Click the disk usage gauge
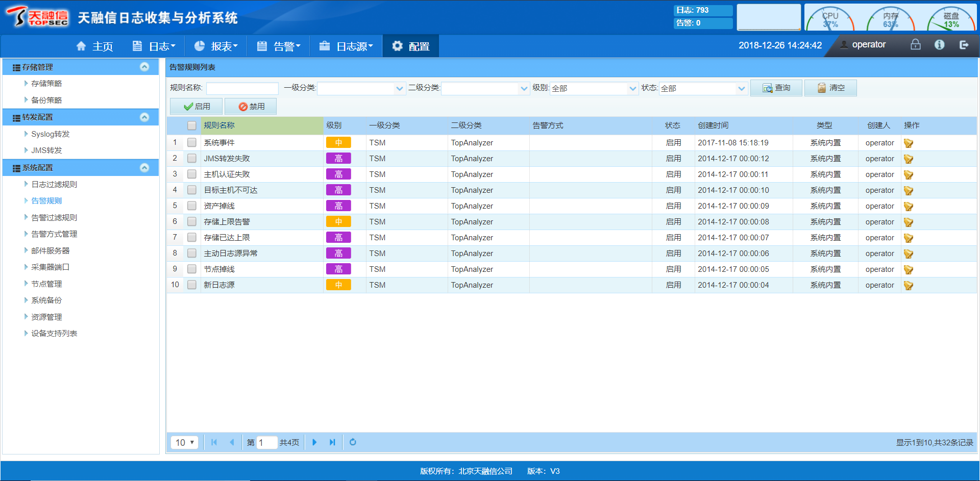 [x=951, y=19]
